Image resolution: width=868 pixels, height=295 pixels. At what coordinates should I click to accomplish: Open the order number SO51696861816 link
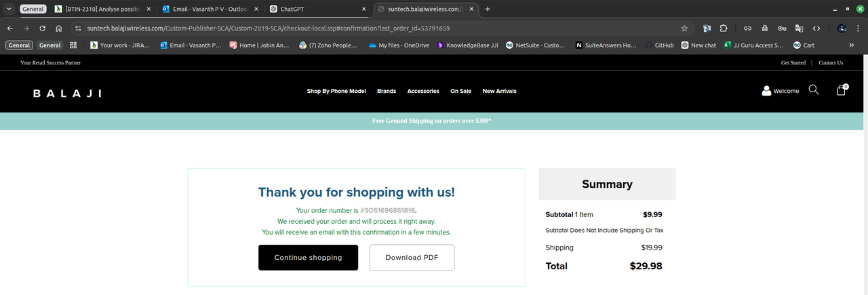pyautogui.click(x=387, y=211)
